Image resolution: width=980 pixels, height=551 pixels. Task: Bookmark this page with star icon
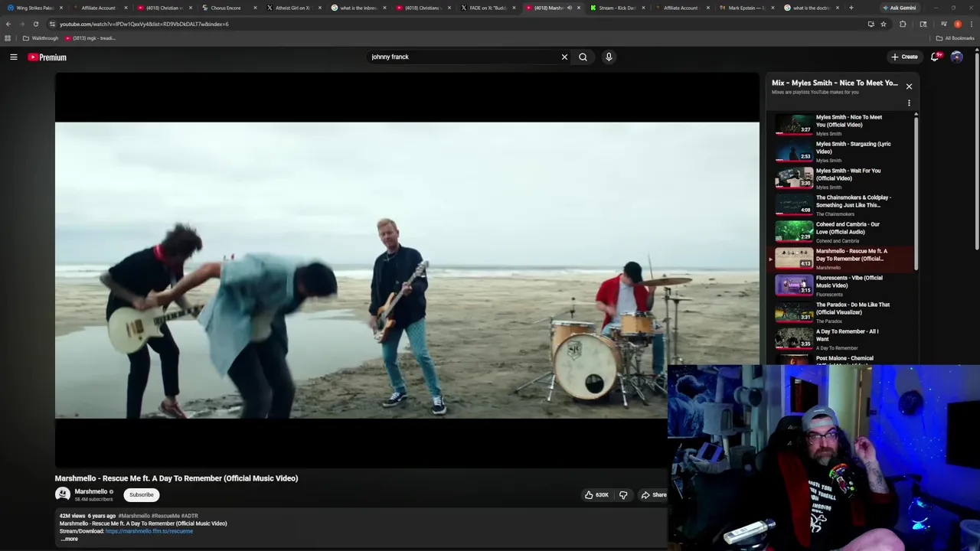pos(883,24)
